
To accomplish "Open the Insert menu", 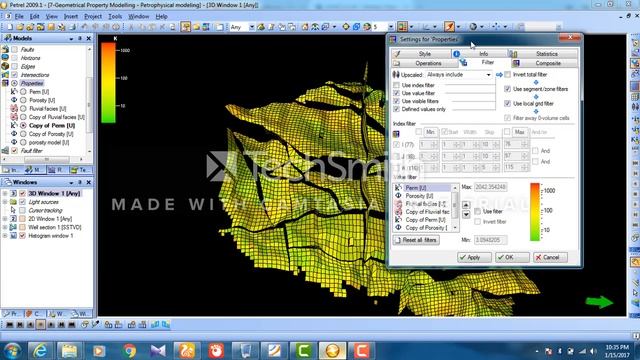I will pyautogui.click(x=71, y=16).
